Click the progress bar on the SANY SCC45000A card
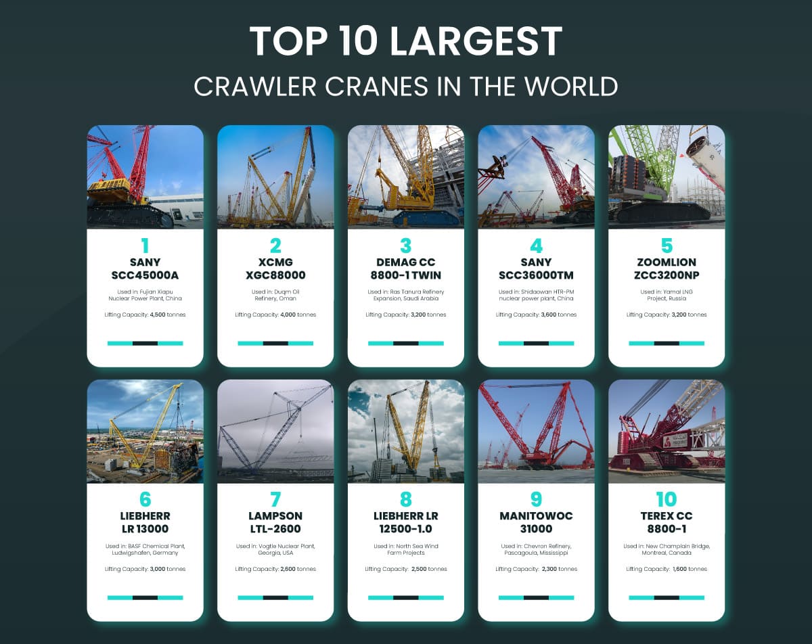 (x=144, y=344)
